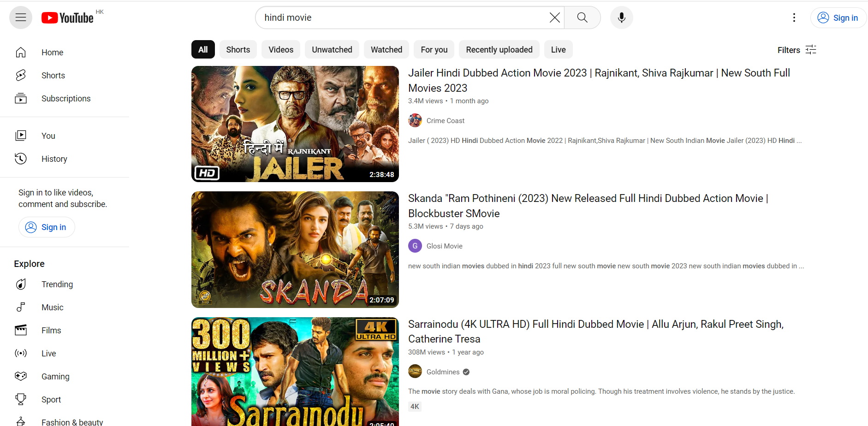Screen dimensions: 868x426
Task: Visit Goldmines channel name
Action: pyautogui.click(x=443, y=372)
